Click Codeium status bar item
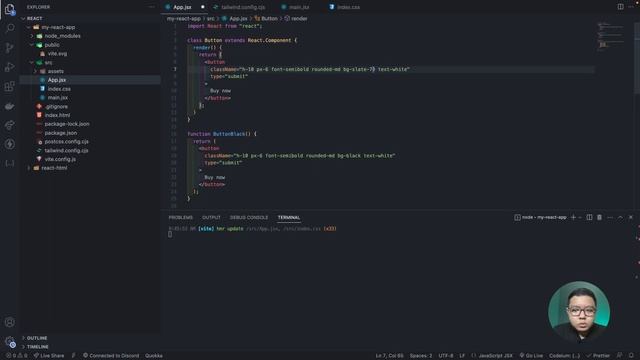This screenshot has width=640, height=360. pos(564,356)
